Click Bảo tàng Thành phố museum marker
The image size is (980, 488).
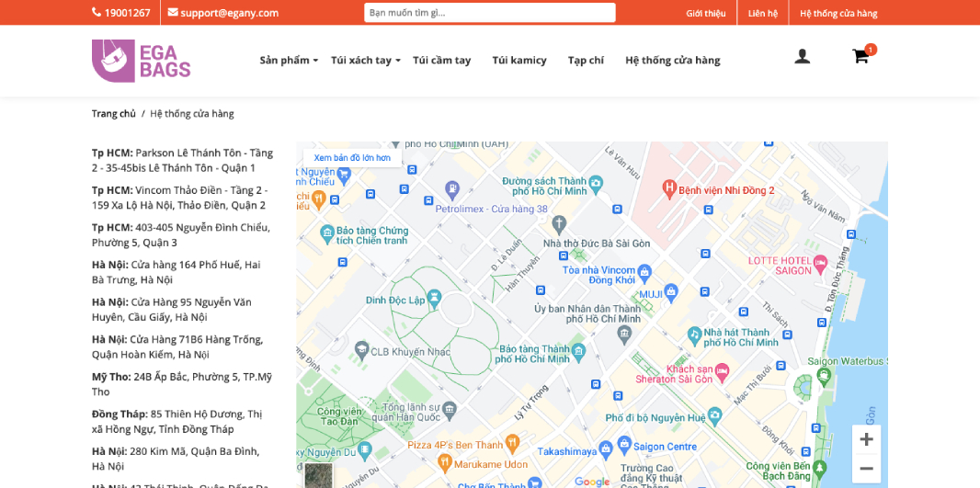coord(579,354)
